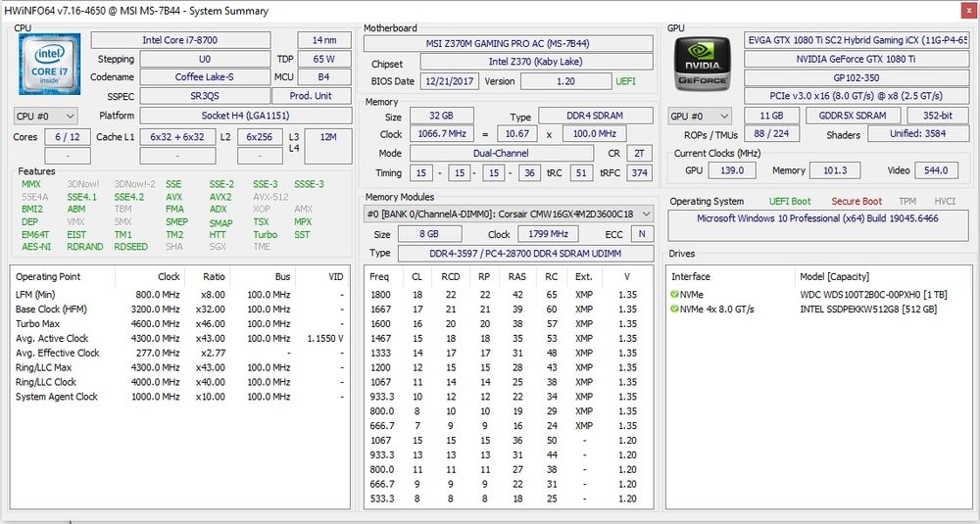This screenshot has height=524, width=980.
Task: Click the GP102-350 GPU chip field
Action: click(x=857, y=77)
